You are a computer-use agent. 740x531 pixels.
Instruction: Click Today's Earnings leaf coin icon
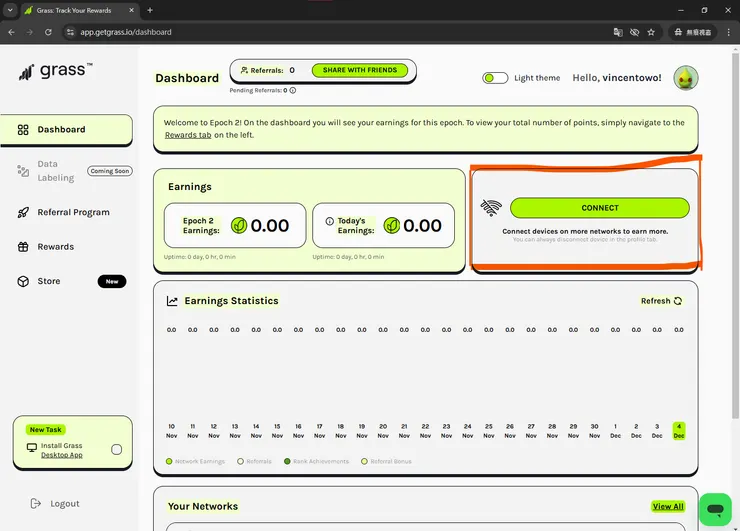(391, 226)
